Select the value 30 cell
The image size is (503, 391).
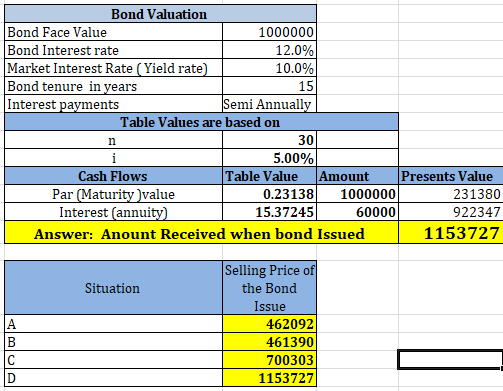point(269,140)
